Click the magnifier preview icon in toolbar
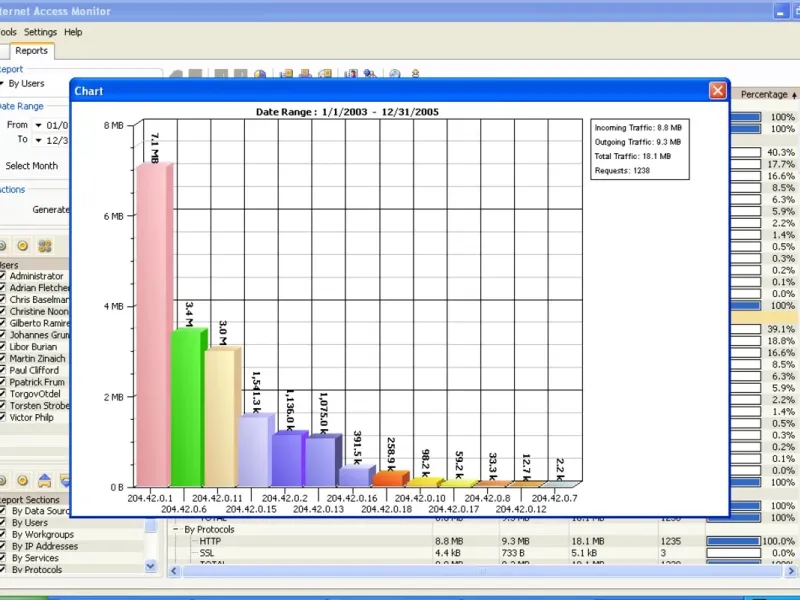The width and height of the screenshot is (800, 600). [394, 74]
